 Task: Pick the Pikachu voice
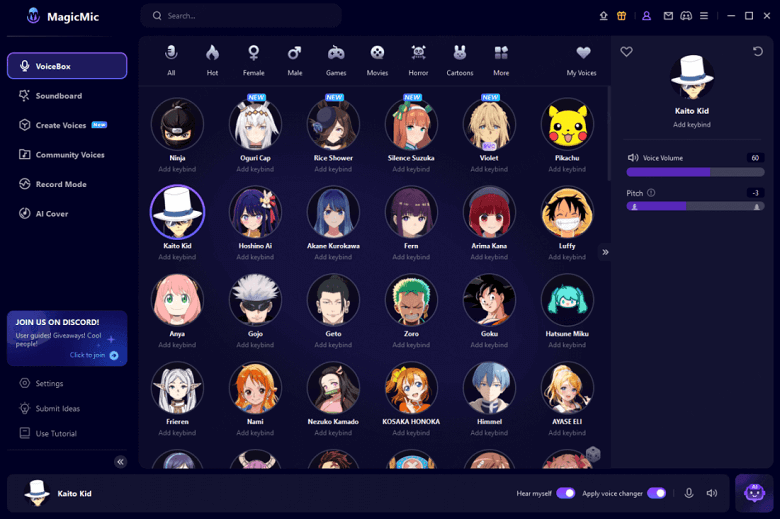click(567, 124)
